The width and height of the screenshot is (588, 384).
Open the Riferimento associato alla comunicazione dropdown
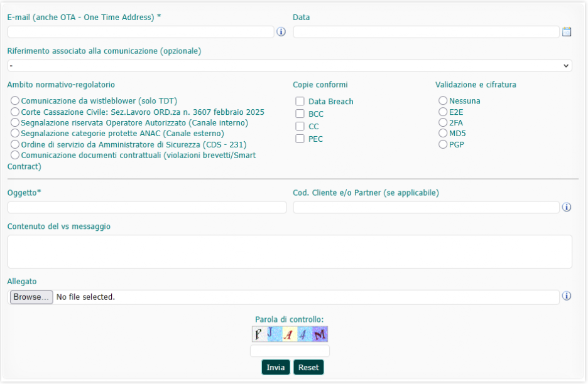[290, 65]
